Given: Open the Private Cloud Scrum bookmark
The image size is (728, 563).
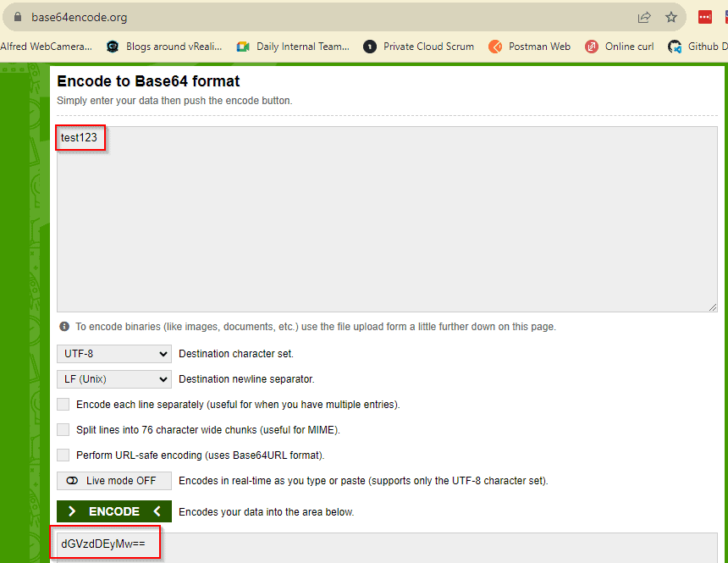Looking at the screenshot, I should pos(419,47).
